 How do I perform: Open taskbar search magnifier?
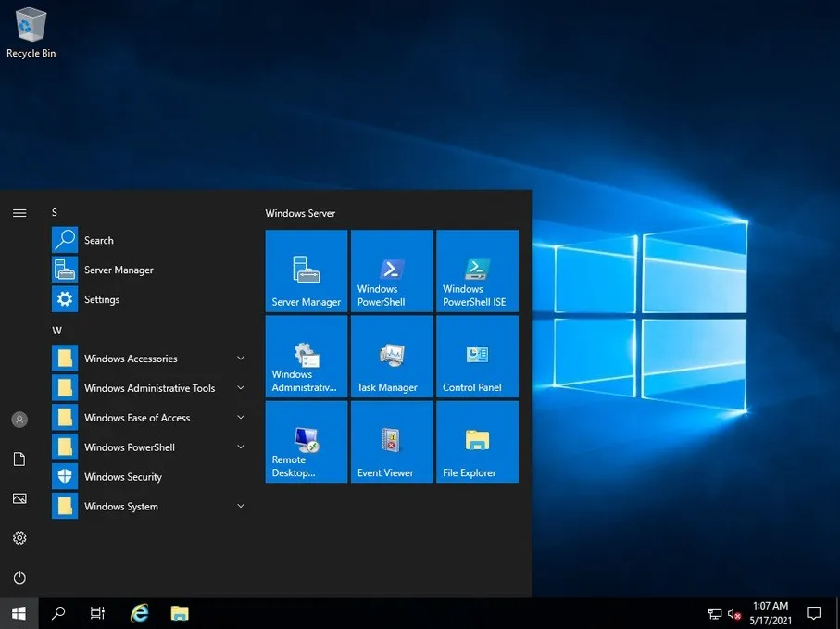(57, 613)
